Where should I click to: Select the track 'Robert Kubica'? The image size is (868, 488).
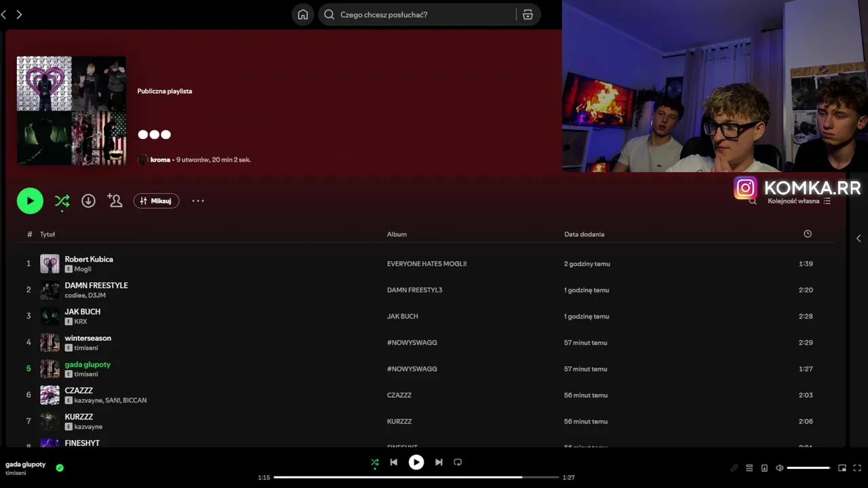(89, 259)
